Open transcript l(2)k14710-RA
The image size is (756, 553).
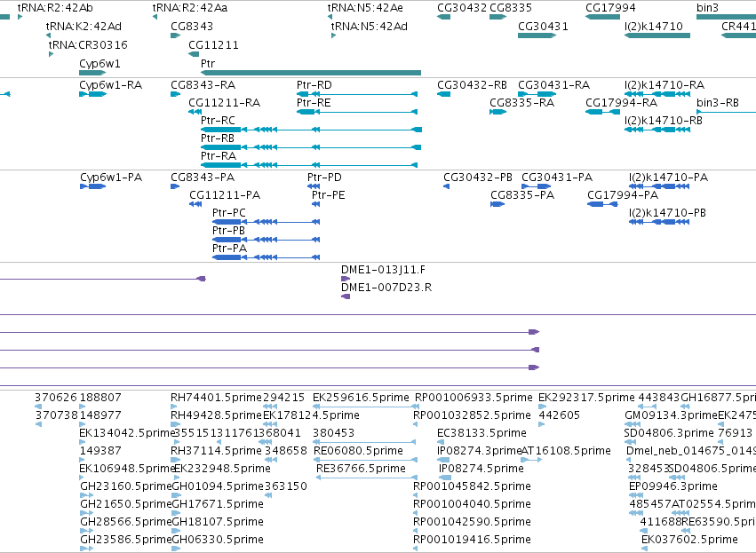(x=657, y=94)
